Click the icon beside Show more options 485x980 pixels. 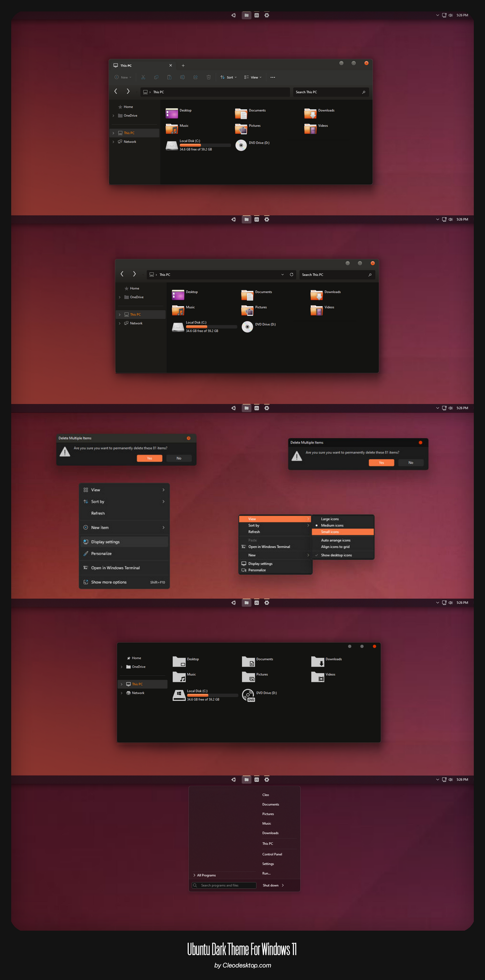(x=86, y=582)
